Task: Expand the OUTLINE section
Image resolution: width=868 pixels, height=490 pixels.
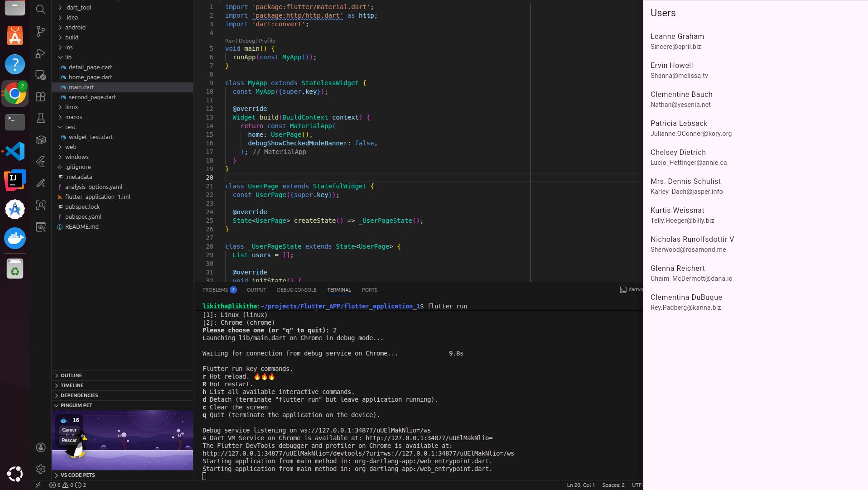Action: tap(71, 375)
